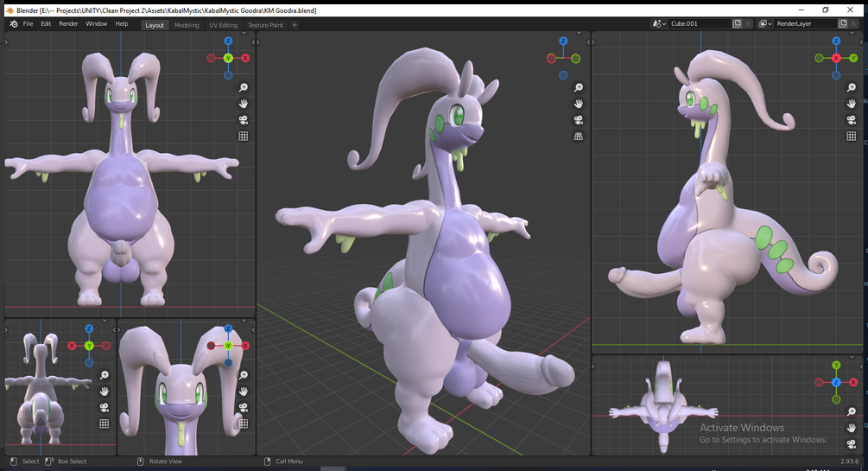Switch to the Modeling workspace tab

(x=187, y=25)
